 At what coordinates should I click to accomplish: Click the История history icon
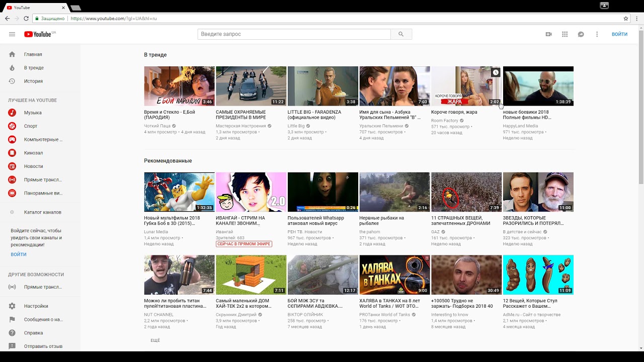click(12, 81)
